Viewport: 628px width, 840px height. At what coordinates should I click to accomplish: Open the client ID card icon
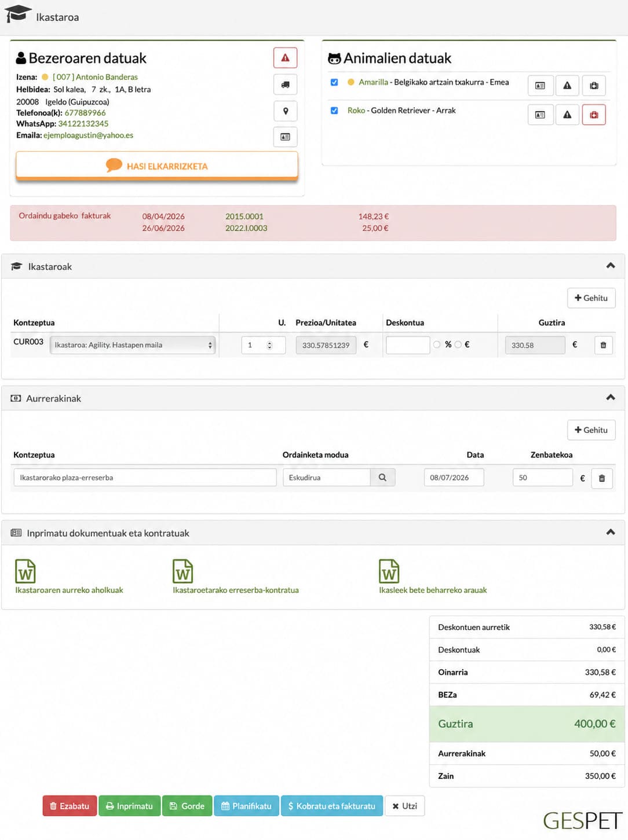[285, 137]
